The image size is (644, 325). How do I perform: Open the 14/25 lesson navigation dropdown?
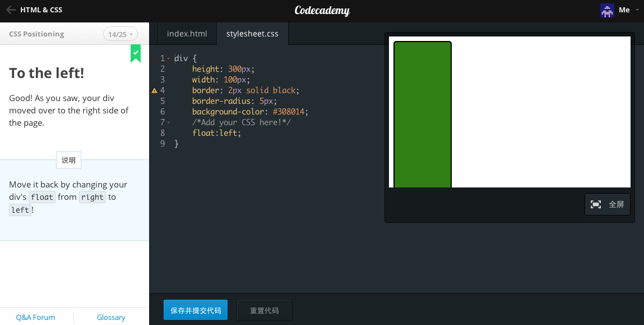click(x=120, y=34)
